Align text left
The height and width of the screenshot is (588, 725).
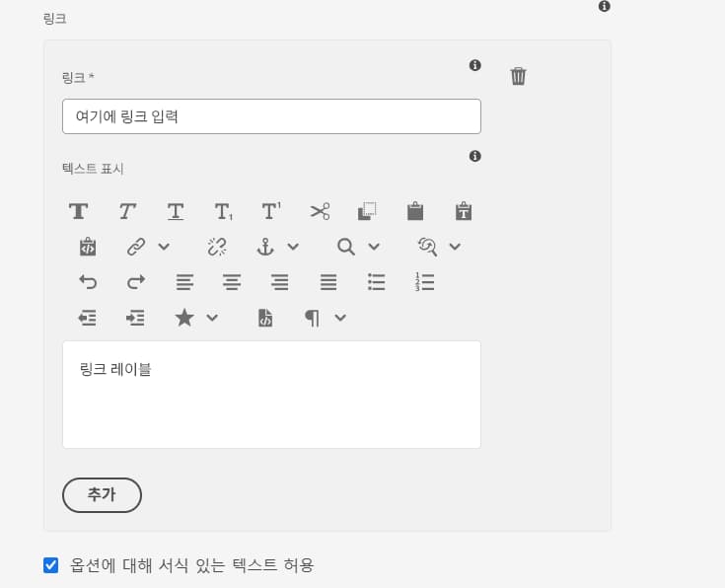pyautogui.click(x=184, y=282)
